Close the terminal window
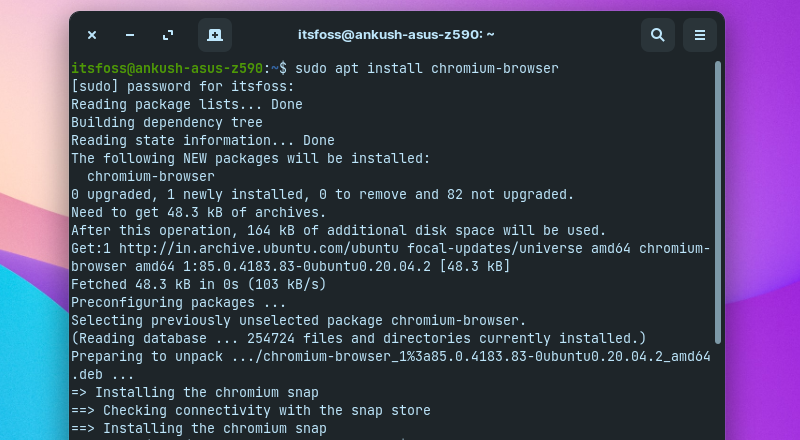 click(x=92, y=35)
